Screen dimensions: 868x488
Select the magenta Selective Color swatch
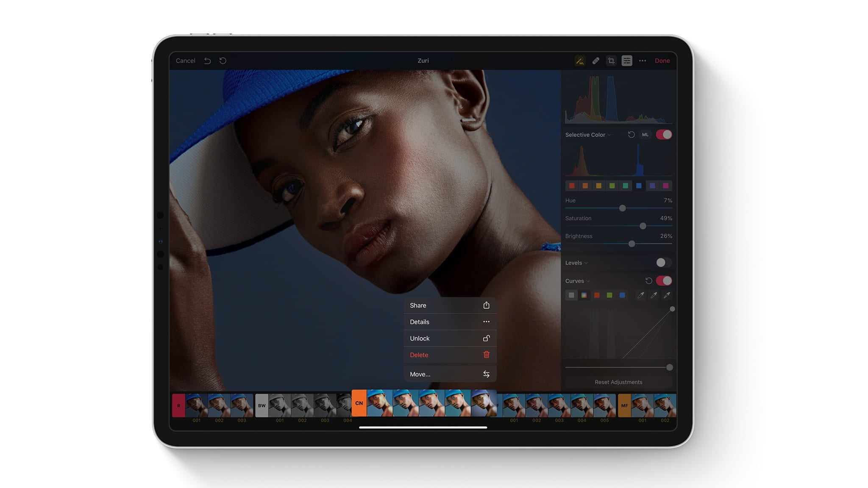[666, 186]
